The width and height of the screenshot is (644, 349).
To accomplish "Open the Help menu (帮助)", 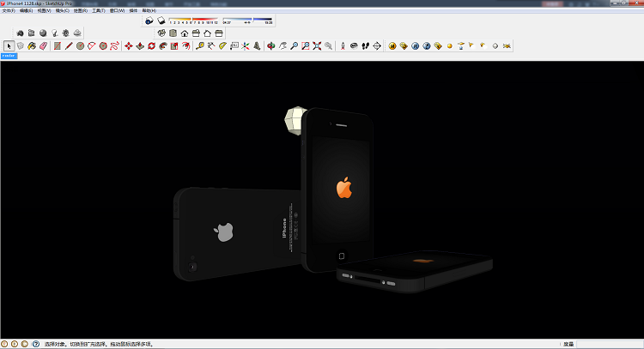I will (x=149, y=10).
